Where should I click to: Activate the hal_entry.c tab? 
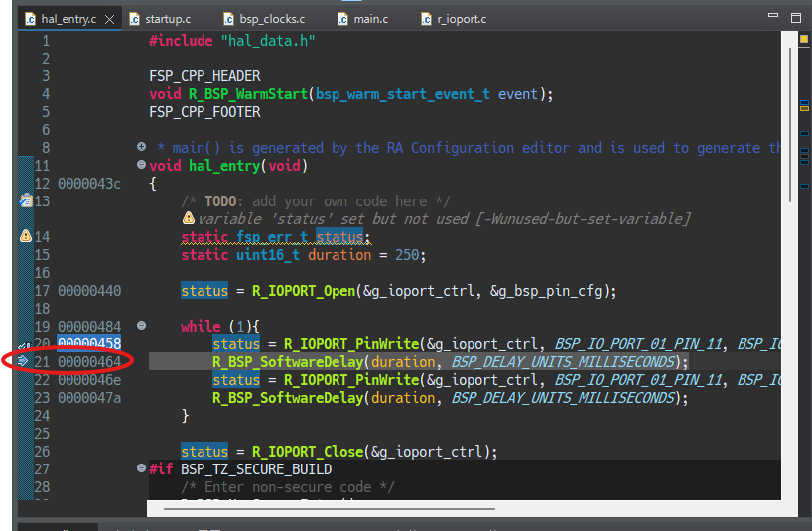pyautogui.click(x=68, y=19)
